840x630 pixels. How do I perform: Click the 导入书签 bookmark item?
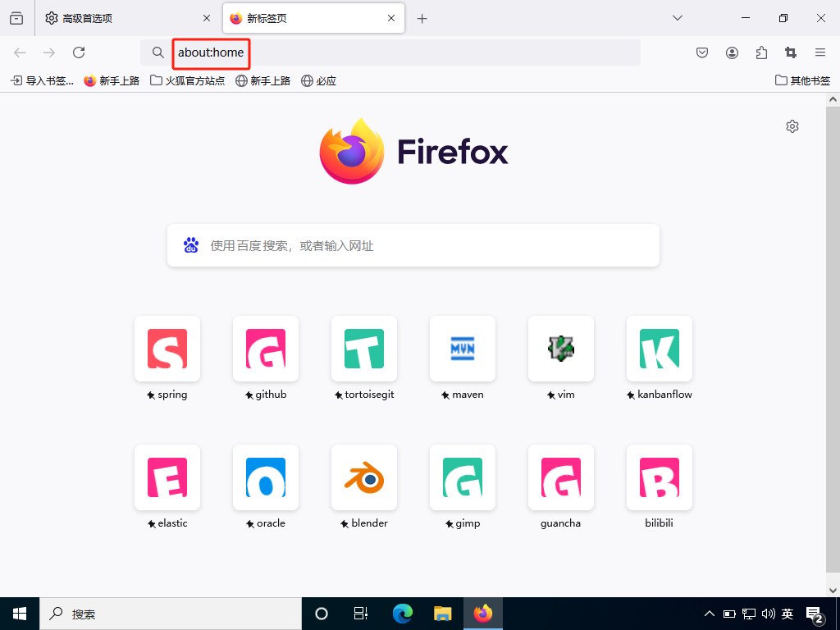point(43,81)
